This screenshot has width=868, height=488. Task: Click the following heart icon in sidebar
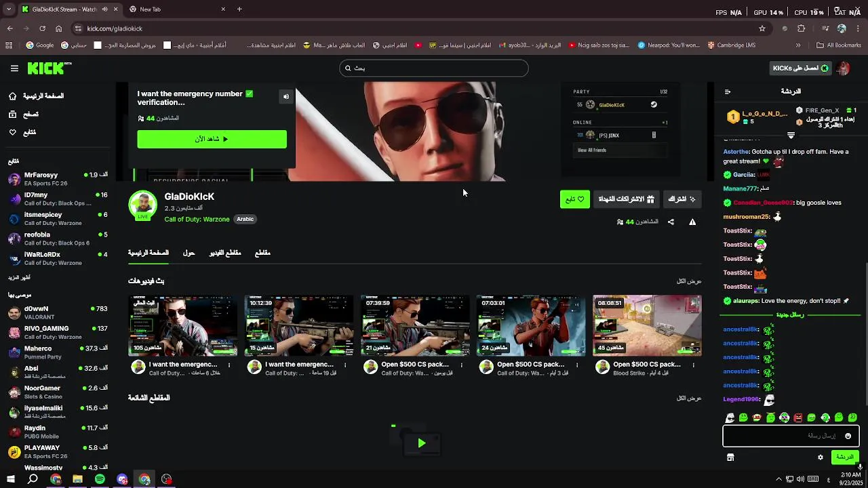pyautogui.click(x=13, y=132)
